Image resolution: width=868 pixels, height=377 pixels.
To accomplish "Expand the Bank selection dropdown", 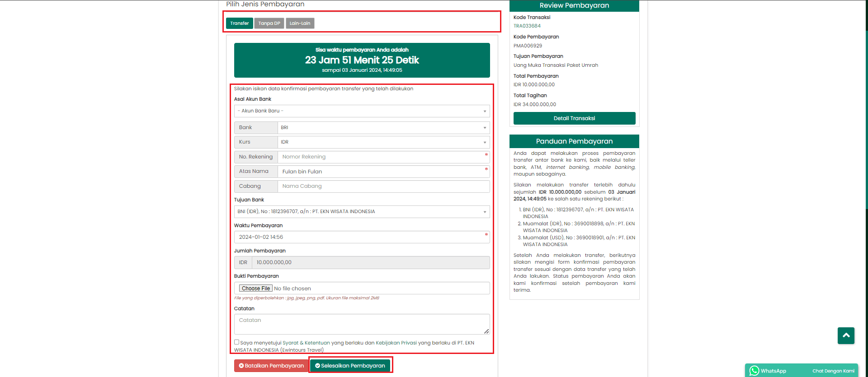I will coord(383,128).
